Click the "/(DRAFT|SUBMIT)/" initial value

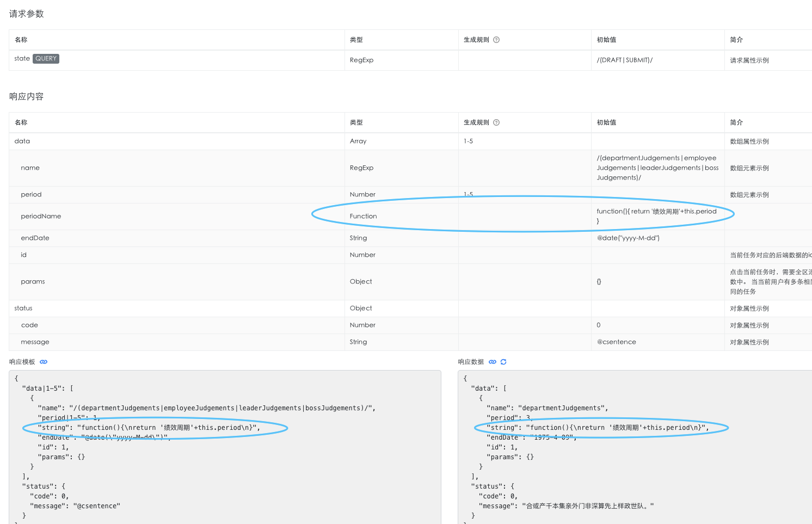click(x=624, y=60)
